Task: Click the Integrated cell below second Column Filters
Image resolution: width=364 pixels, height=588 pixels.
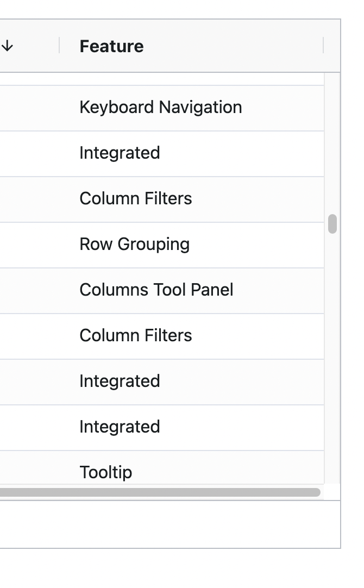Action: point(120,381)
